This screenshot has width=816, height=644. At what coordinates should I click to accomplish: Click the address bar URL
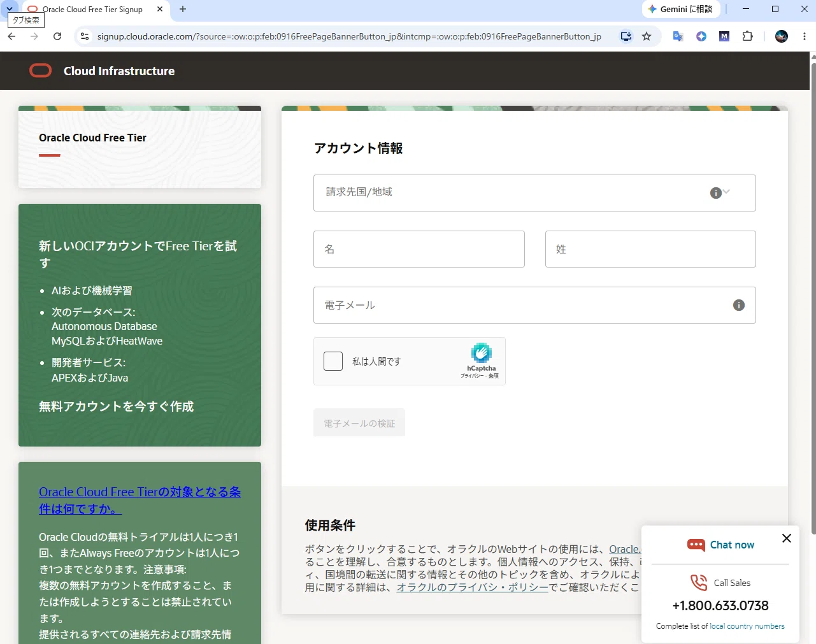(x=349, y=36)
